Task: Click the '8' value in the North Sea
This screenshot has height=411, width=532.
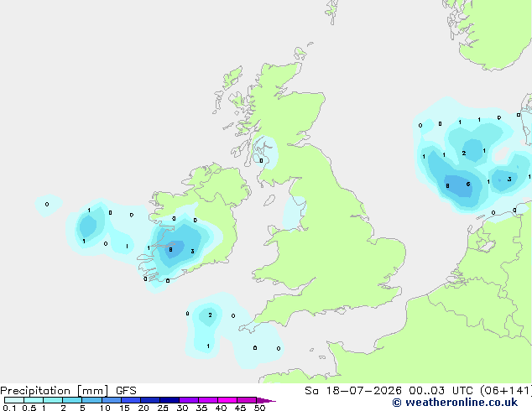Action: pyautogui.click(x=447, y=186)
